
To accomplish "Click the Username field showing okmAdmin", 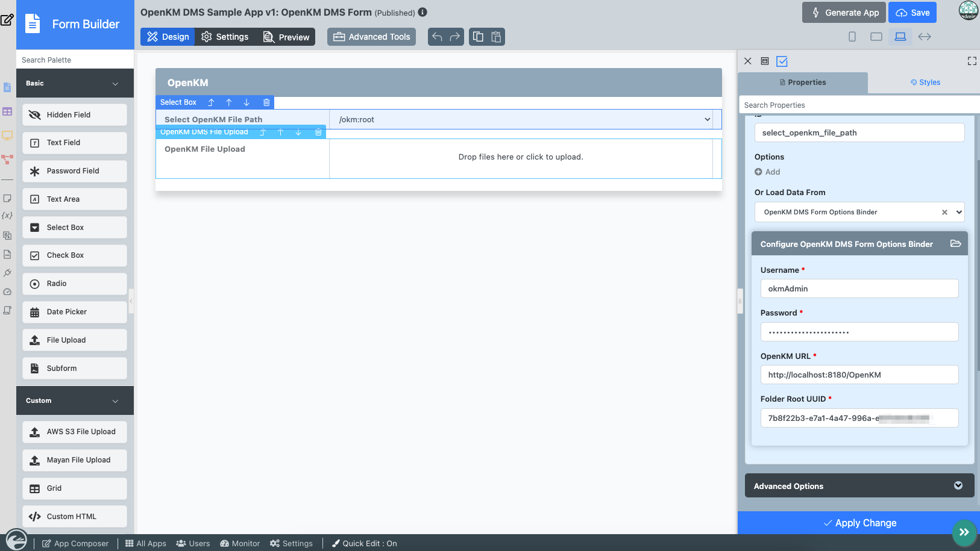I will (x=859, y=288).
